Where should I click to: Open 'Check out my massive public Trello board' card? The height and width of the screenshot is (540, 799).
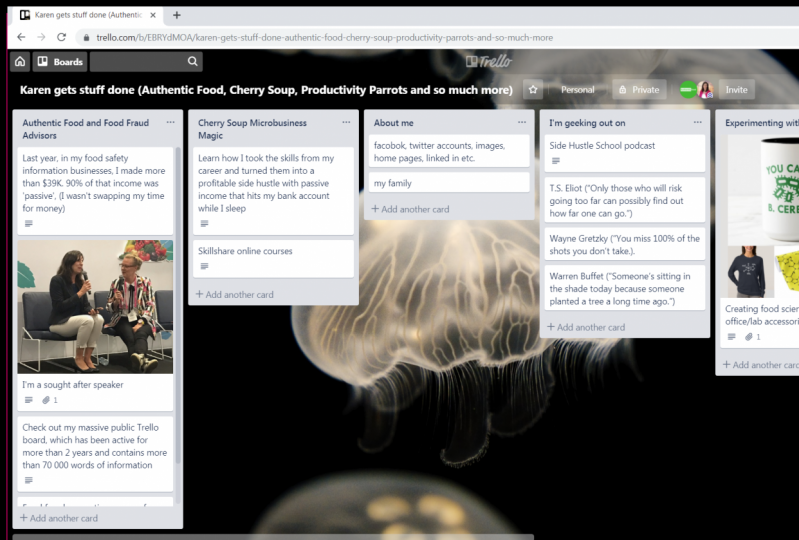(95, 453)
